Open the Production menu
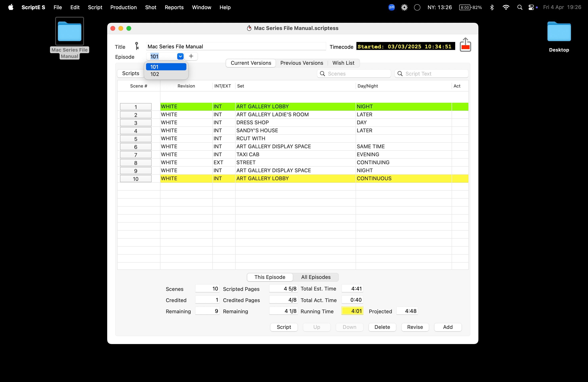Screen dimensions: 588x382 [123, 7]
